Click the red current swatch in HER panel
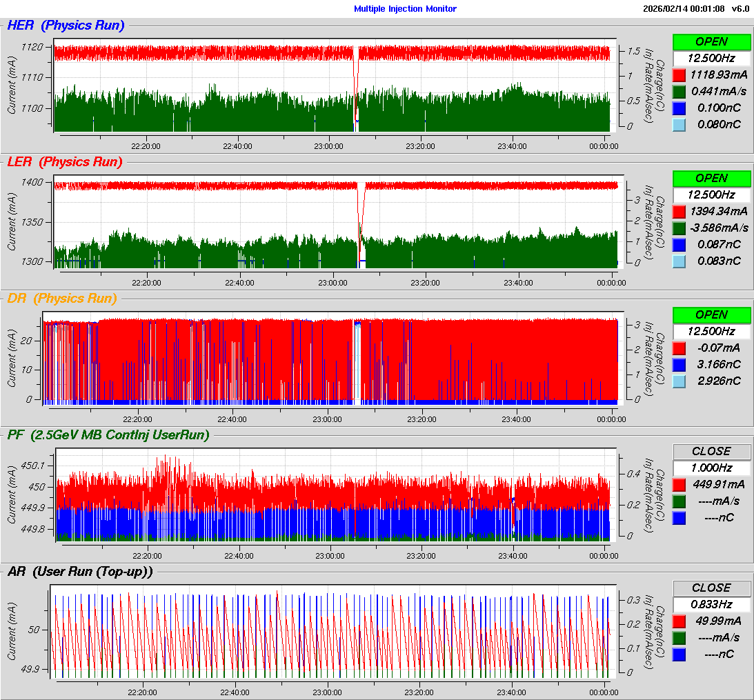The width and height of the screenshot is (754, 700). click(x=679, y=74)
